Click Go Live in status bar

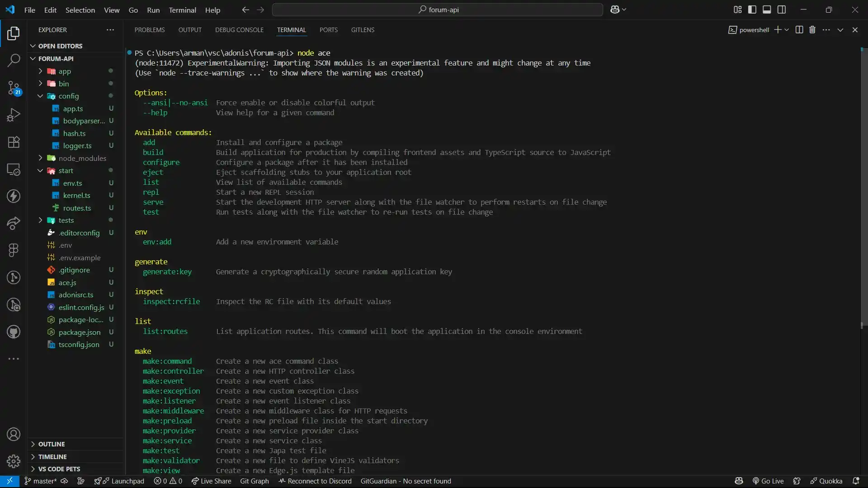coord(768,481)
